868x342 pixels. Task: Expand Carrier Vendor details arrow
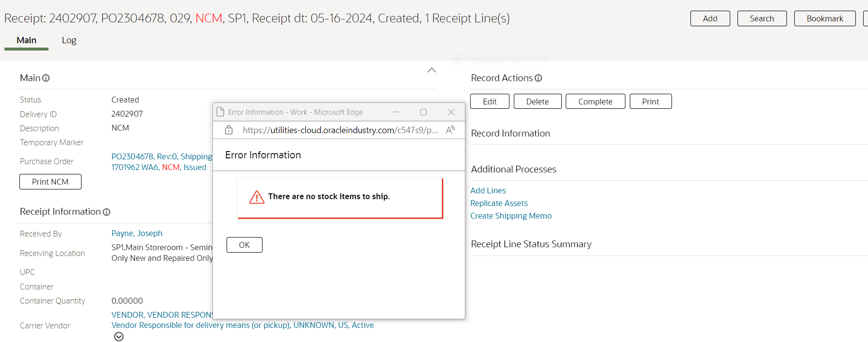pos(119,337)
